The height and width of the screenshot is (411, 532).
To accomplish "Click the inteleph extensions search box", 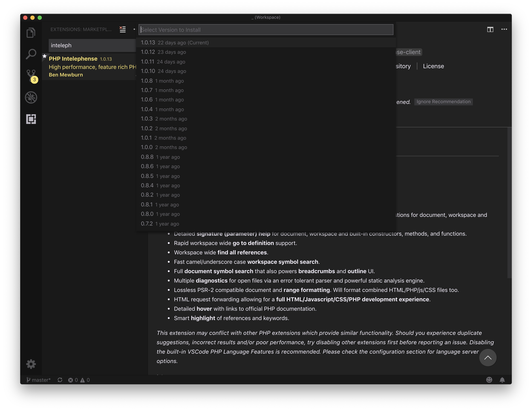I will pos(92,45).
